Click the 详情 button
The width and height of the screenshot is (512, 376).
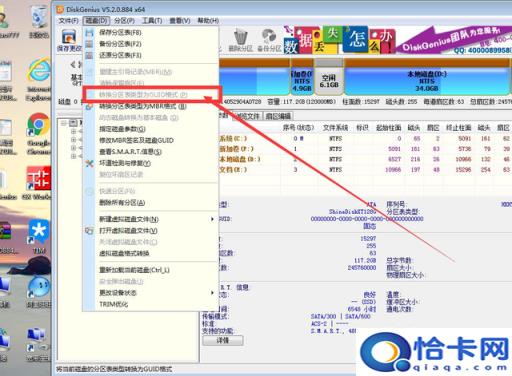[x=223, y=340]
